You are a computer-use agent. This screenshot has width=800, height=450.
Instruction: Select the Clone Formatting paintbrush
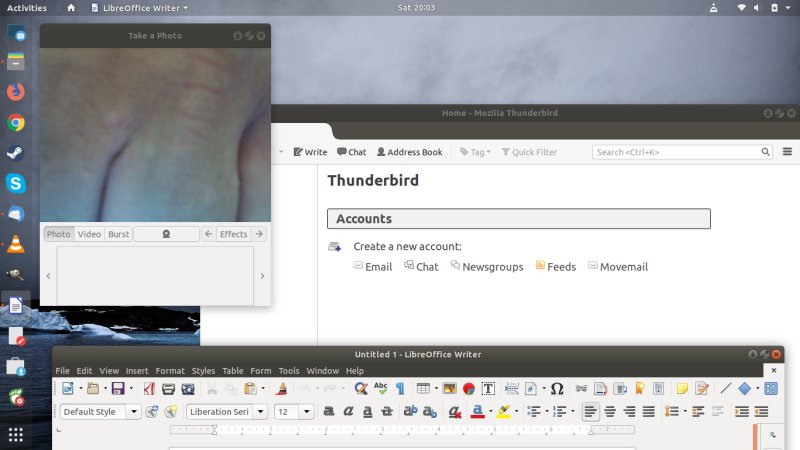[x=281, y=388]
